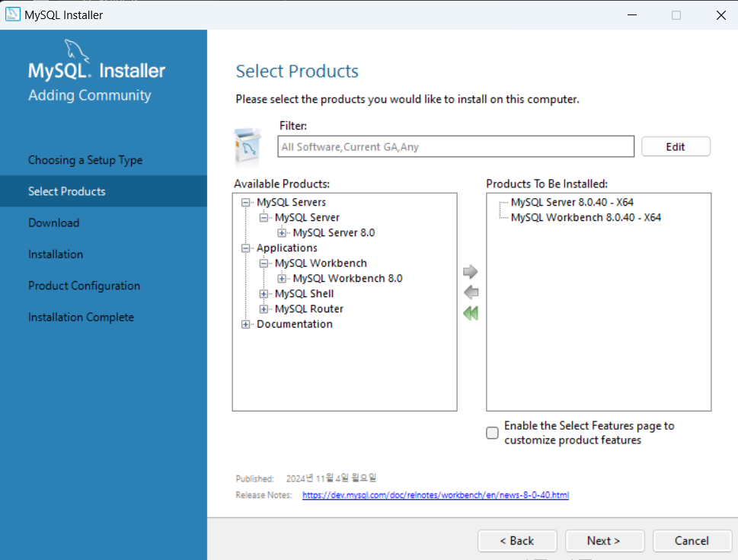Expand the MySQL Router node

264,309
